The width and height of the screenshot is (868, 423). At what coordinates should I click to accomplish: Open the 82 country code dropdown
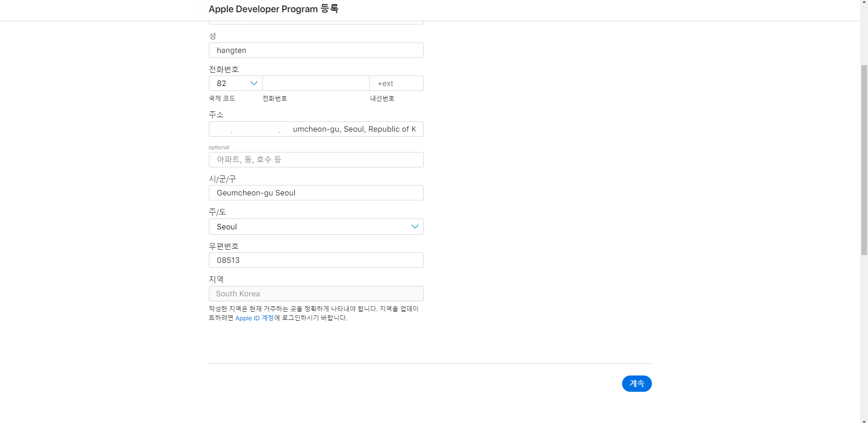(236, 83)
